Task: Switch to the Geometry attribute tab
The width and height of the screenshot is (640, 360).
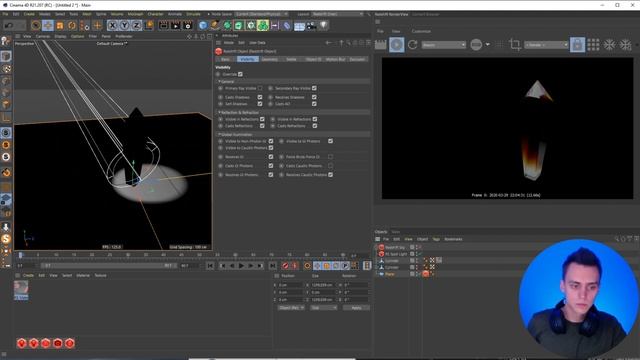Action: 269,60
